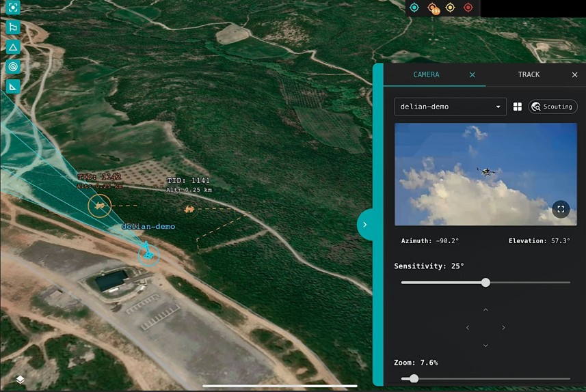Switch to the TRACK tab
Viewport: 586px width, 392px height.
pyautogui.click(x=529, y=74)
